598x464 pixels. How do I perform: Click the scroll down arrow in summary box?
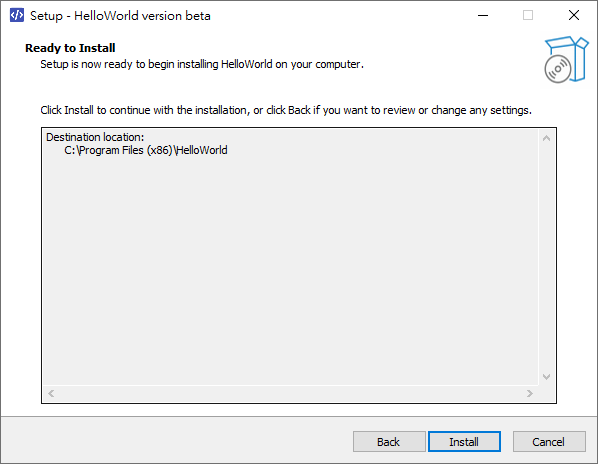(546, 377)
